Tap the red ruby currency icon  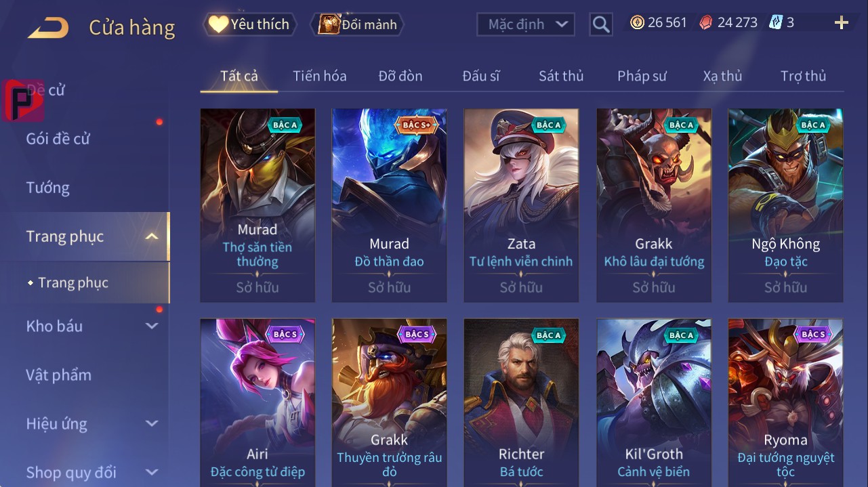pyautogui.click(x=706, y=22)
